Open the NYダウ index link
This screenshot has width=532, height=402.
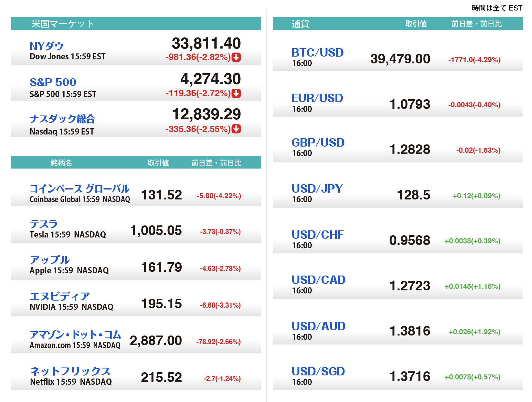46,46
